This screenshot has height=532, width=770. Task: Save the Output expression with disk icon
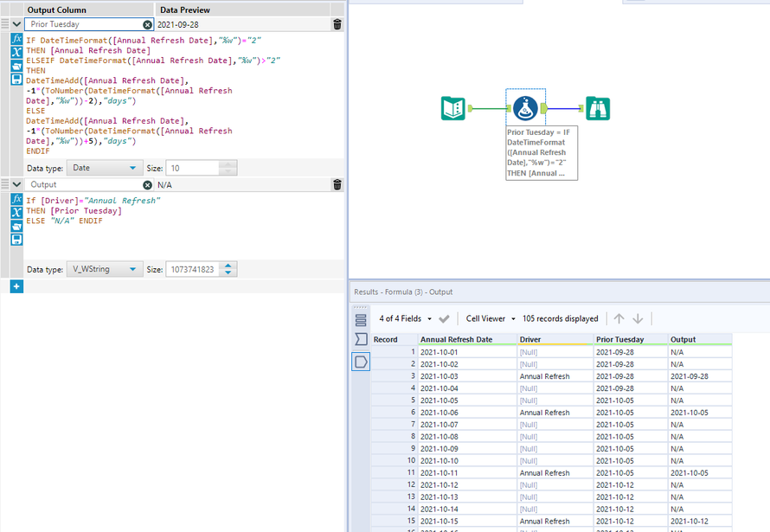(x=16, y=239)
